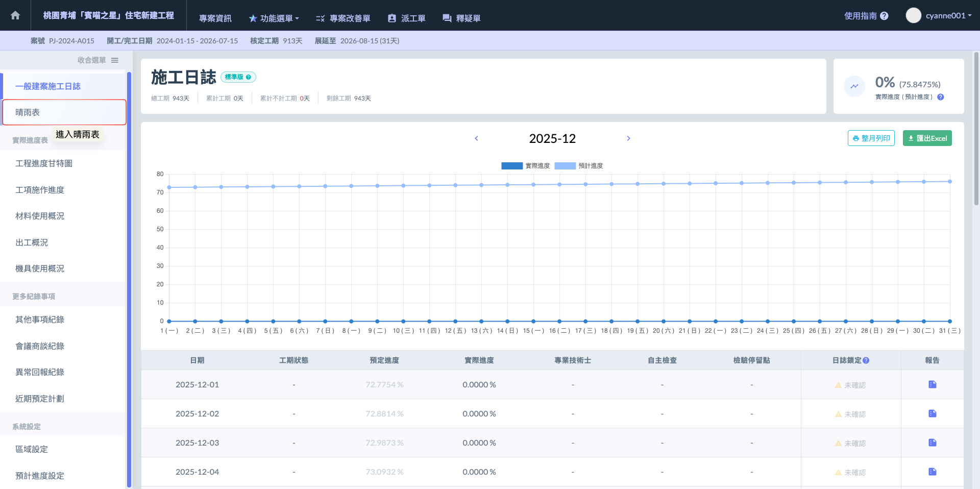Go to previous month using left chevron
Viewport: 980px width, 489px height.
coord(476,138)
